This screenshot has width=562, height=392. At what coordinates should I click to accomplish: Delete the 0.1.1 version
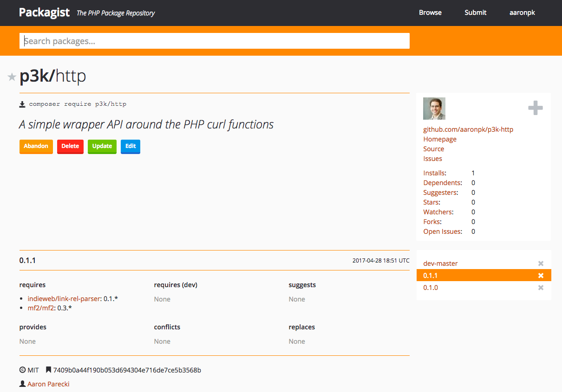click(541, 276)
